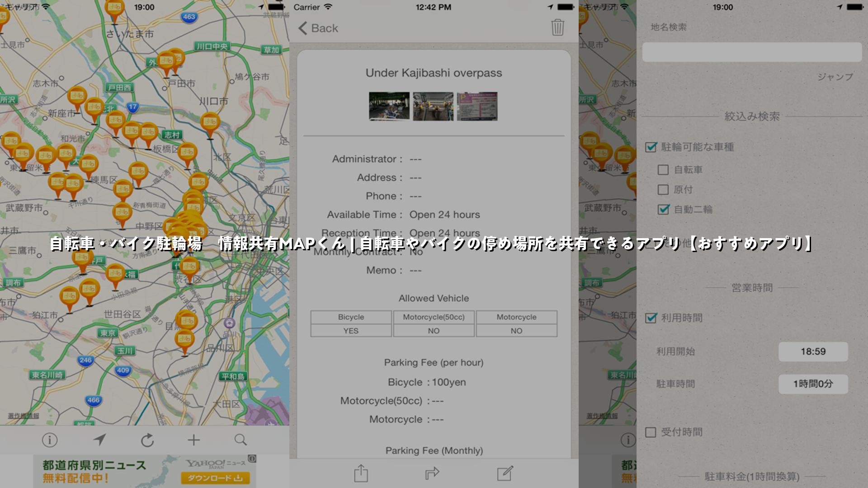Tap Bicycle : 100yen fee text
This screenshot has height=488, width=868.
pos(427,382)
